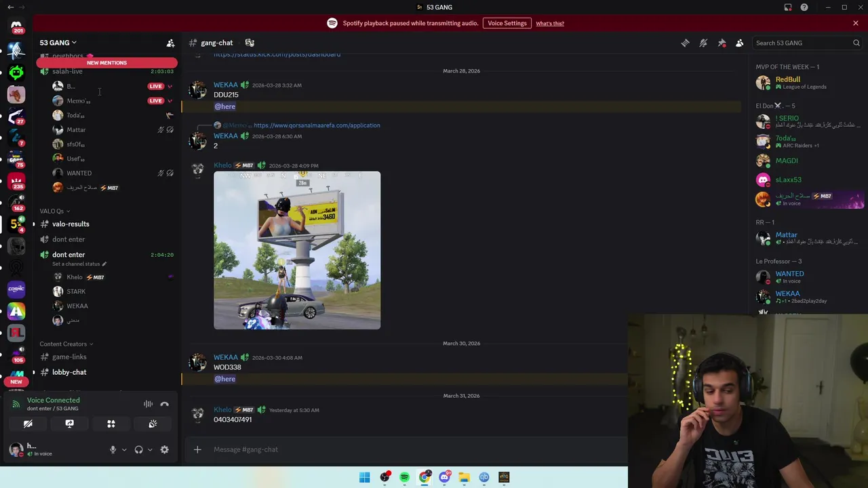Open the soundboard icon in voice panel

[153, 424]
